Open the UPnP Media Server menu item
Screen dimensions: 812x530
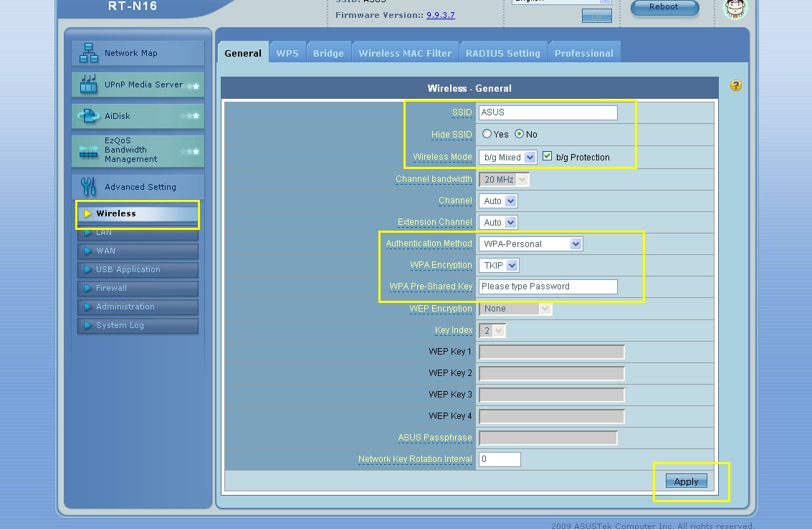pyautogui.click(x=138, y=85)
